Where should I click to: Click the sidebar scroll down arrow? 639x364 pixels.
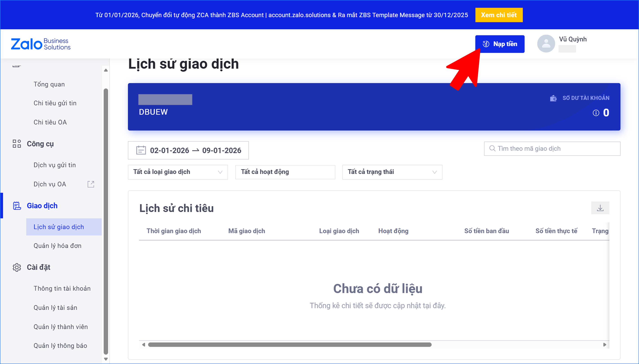[x=106, y=359]
